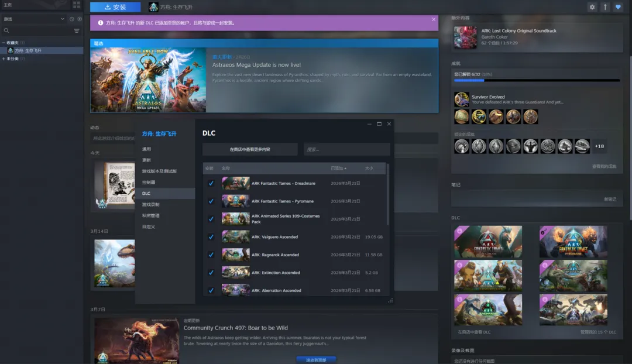Image resolution: width=632 pixels, height=364 pixels.
Task: Click 在商店中查看更多内容 button in DLC dialog
Action: tap(250, 149)
